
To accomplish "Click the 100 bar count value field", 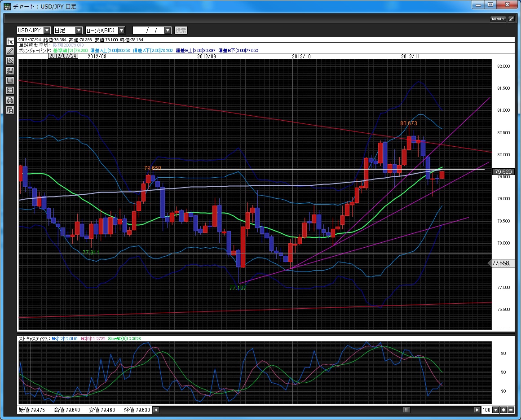I will [x=487, y=410].
